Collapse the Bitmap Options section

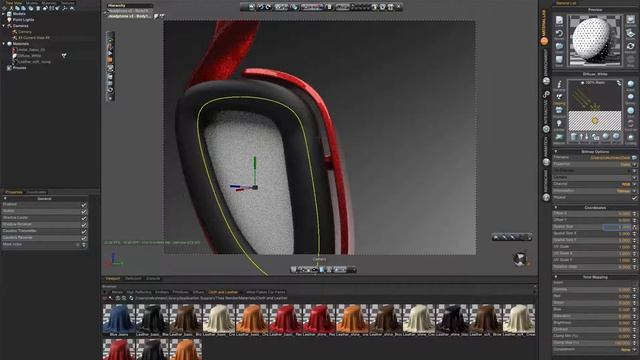(556, 151)
